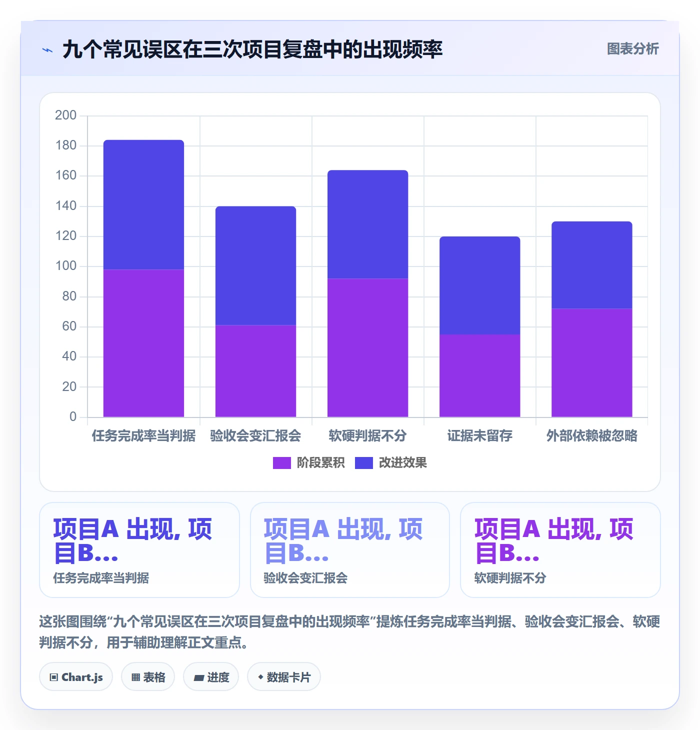Image resolution: width=700 pixels, height=730 pixels.
Task: Click the lightning icon beside the title
Action: (47, 50)
